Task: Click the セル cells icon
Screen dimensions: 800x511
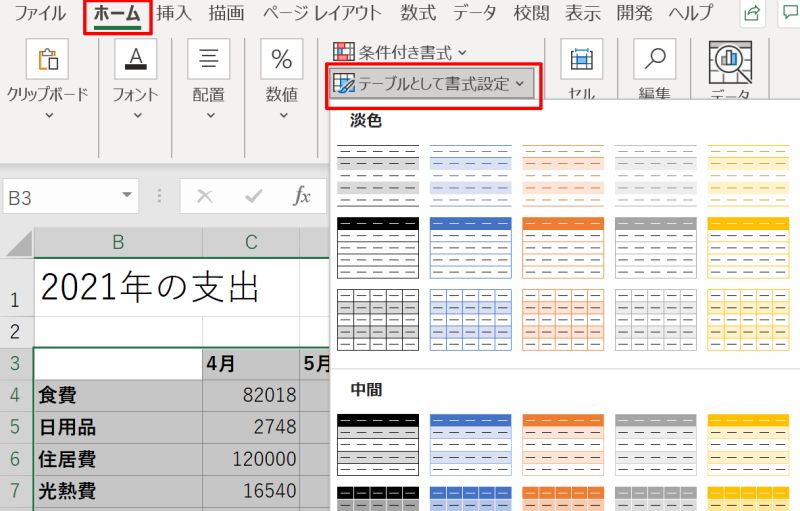Action: [581, 60]
